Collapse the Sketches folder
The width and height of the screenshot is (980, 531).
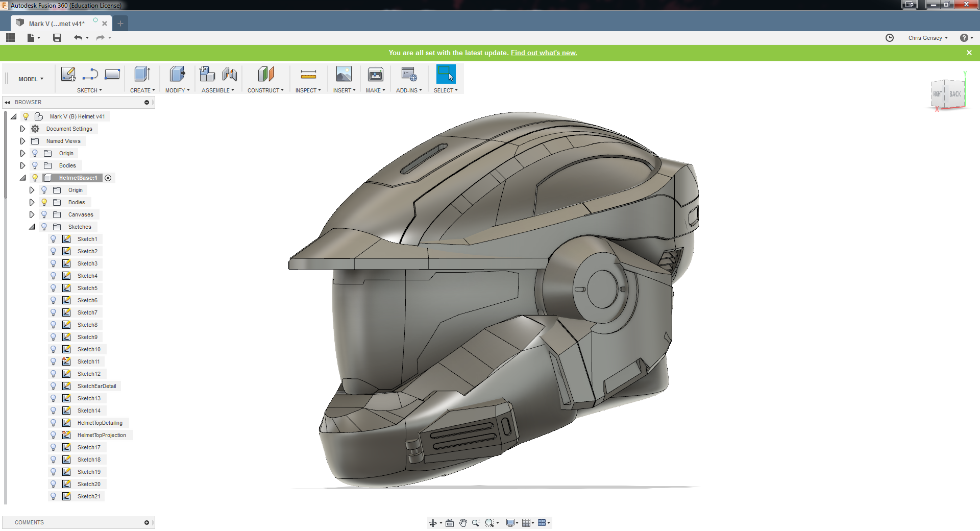pos(32,227)
